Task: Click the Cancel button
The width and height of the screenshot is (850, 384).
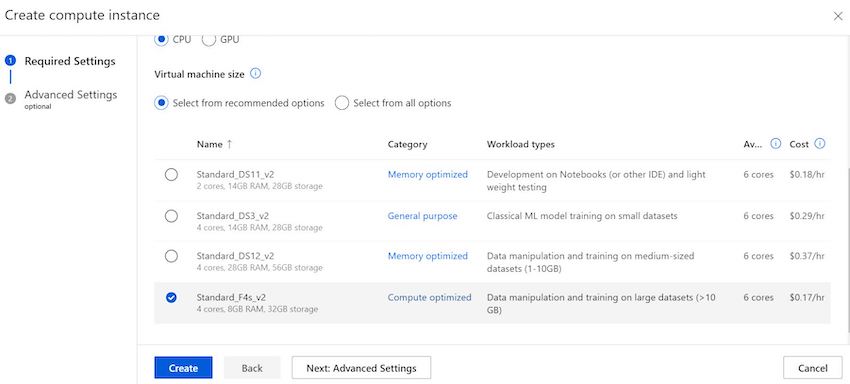Action: pyautogui.click(x=813, y=368)
